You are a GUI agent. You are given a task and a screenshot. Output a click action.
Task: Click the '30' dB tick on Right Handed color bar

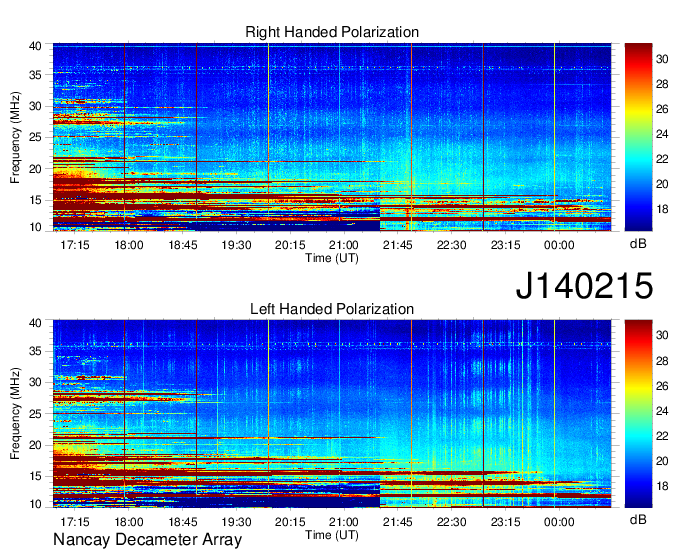tap(662, 59)
